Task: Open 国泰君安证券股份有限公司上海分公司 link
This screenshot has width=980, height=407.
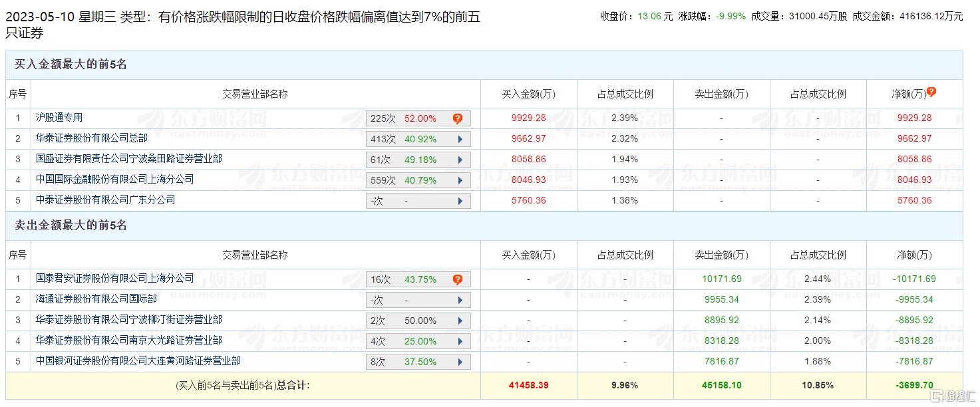Action: [x=115, y=279]
